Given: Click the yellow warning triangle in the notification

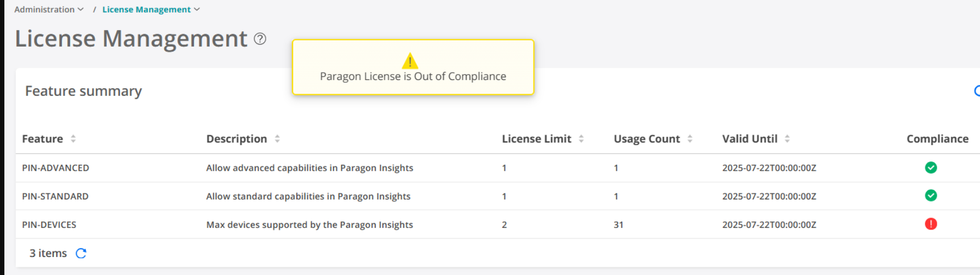Looking at the screenshot, I should pyautogui.click(x=410, y=60).
